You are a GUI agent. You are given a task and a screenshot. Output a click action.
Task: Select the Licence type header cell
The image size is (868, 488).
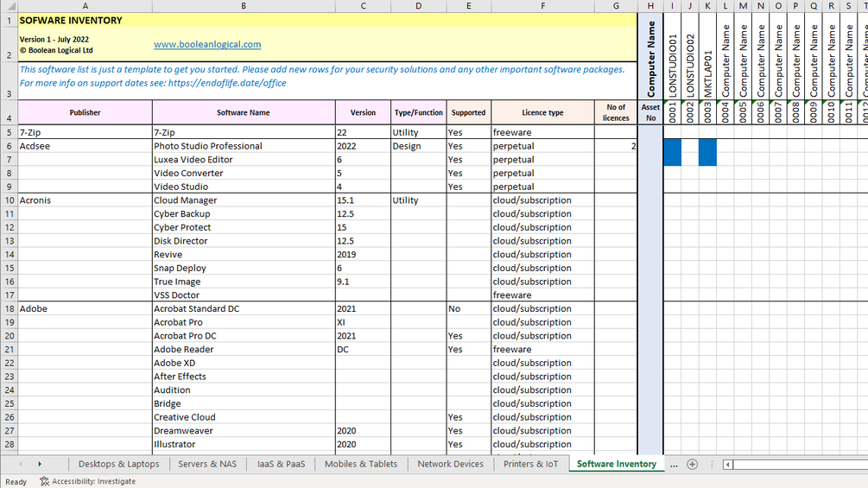click(542, 112)
